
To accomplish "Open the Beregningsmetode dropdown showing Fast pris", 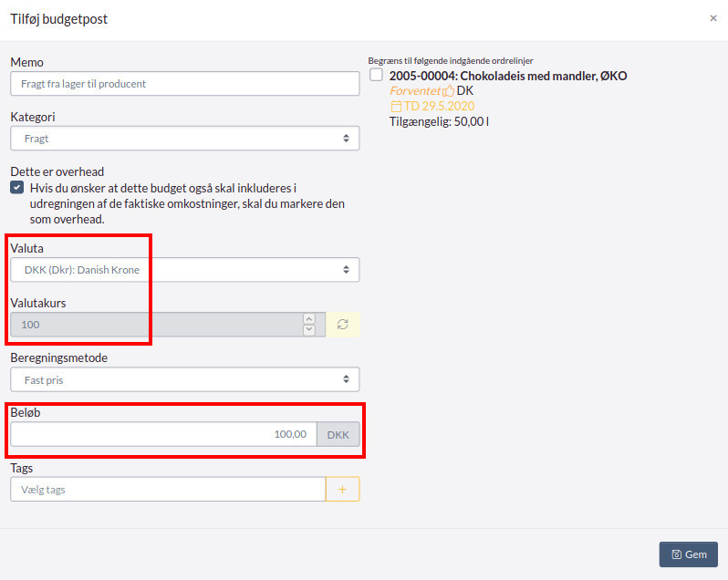I will pyautogui.click(x=184, y=379).
